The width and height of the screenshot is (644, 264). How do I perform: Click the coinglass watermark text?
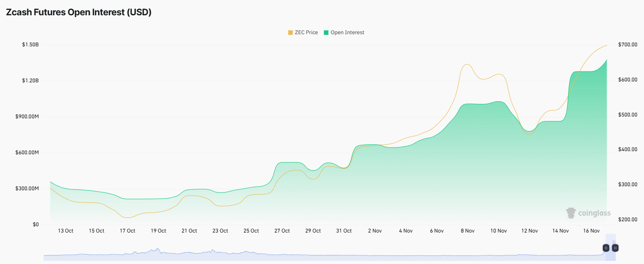(595, 213)
